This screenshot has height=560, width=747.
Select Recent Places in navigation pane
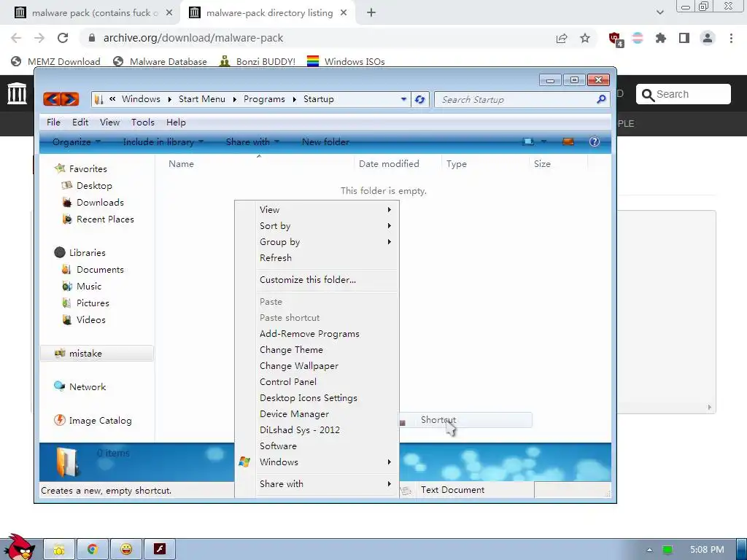coord(105,219)
